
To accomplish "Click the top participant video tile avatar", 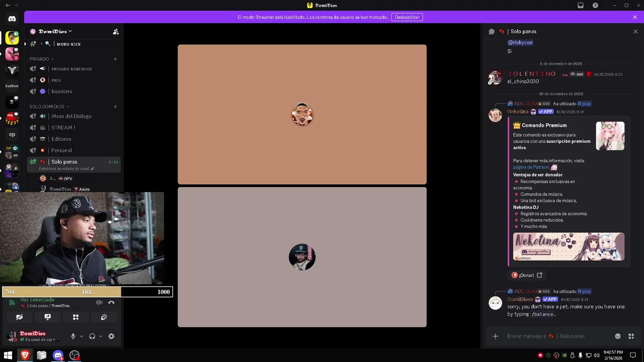I will [x=302, y=115].
